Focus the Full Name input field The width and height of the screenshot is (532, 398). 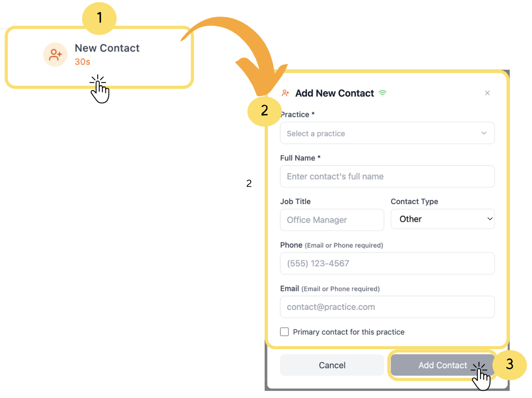pyautogui.click(x=387, y=177)
